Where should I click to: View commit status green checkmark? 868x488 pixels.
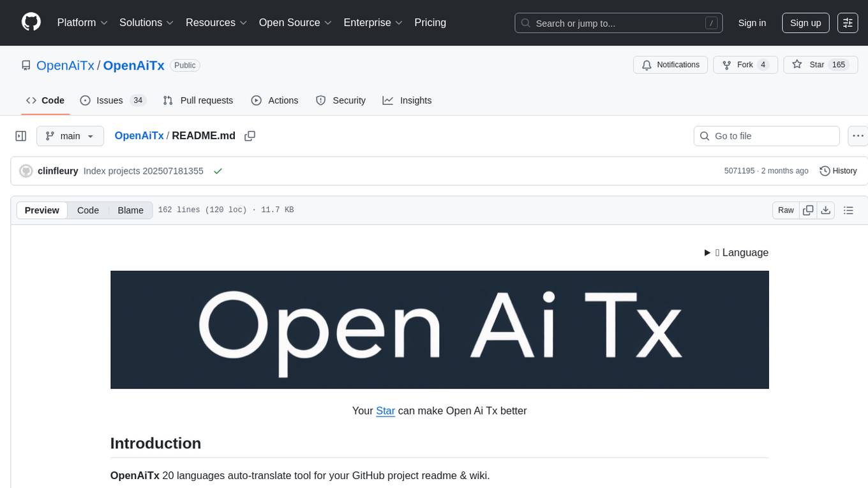coord(218,171)
